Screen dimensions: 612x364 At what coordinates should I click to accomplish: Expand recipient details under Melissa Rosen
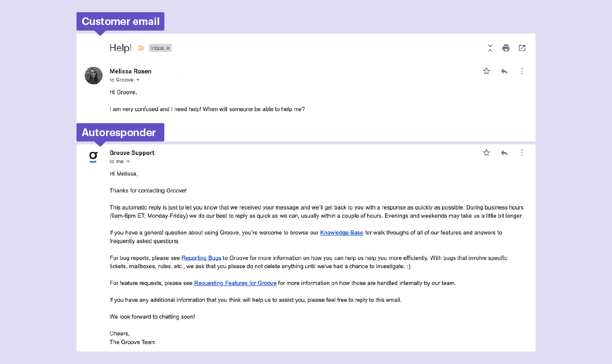tap(138, 80)
